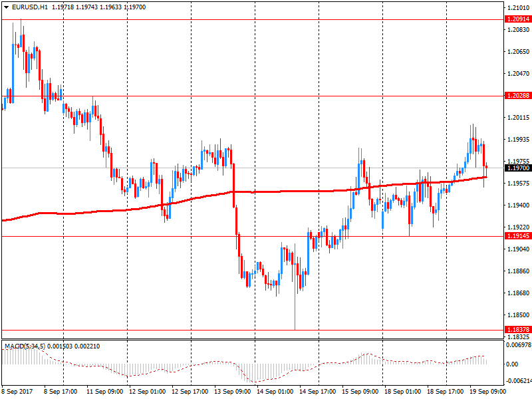Viewport: 532px width, 399px height.
Task: Click the 1.18500 price scale value
Action: point(519,315)
